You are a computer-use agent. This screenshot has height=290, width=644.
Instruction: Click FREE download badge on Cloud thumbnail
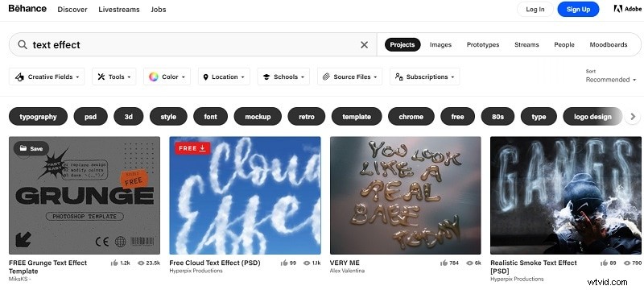click(192, 148)
